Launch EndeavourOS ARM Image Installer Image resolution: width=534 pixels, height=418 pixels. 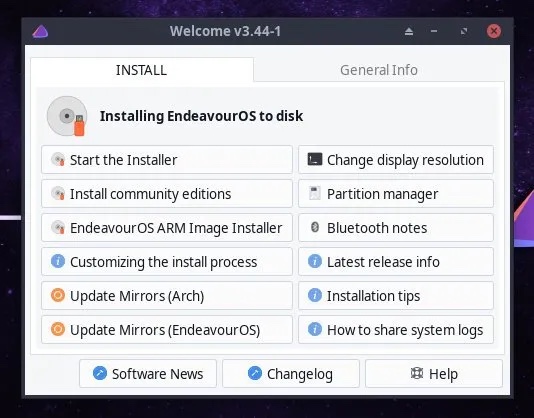click(167, 228)
